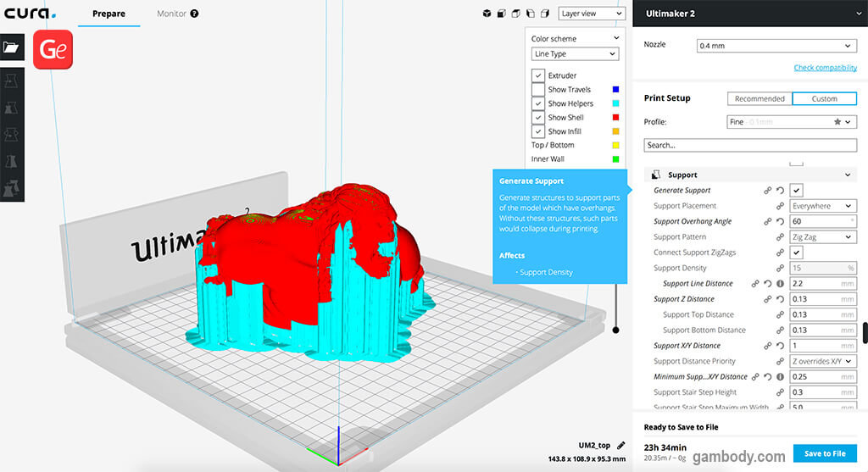The width and height of the screenshot is (868, 472).
Task: Click the Save to File button
Action: pos(824,453)
